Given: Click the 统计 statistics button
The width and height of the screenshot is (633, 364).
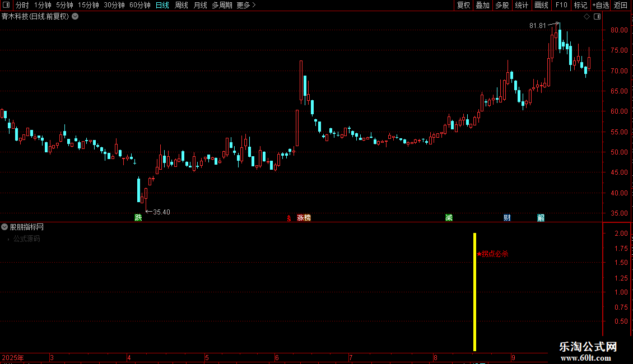Looking at the screenshot, I should pyautogui.click(x=521, y=5).
